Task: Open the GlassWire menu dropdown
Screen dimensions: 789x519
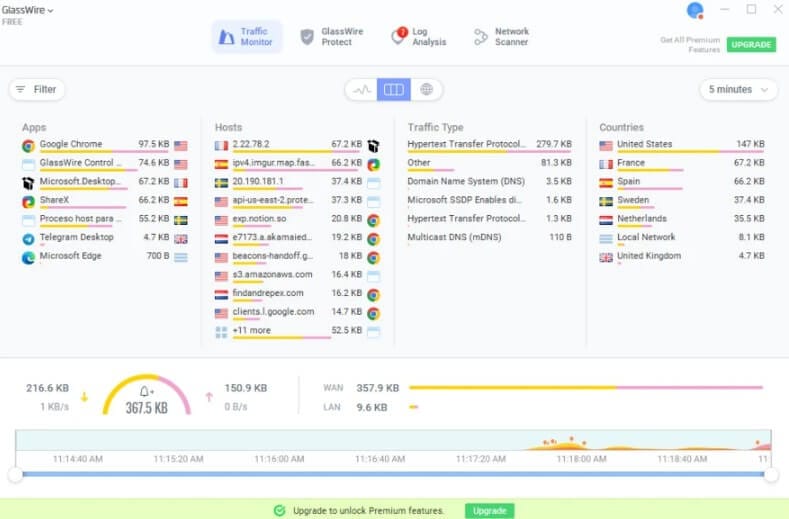Action: click(x=27, y=10)
